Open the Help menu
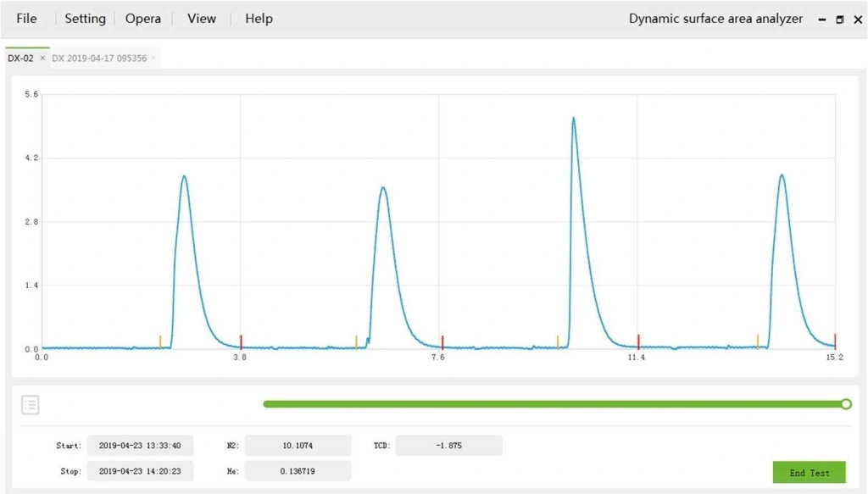This screenshot has width=868, height=494. [x=259, y=19]
